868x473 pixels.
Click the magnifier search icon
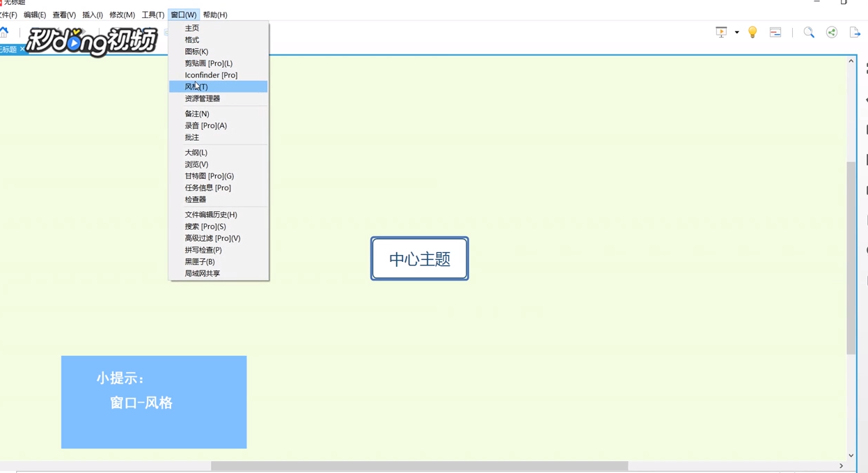coord(809,32)
